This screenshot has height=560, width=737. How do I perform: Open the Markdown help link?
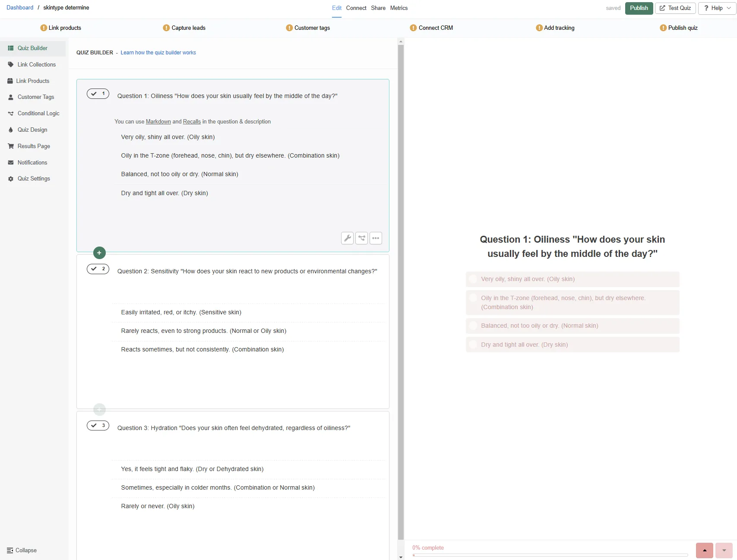point(158,122)
